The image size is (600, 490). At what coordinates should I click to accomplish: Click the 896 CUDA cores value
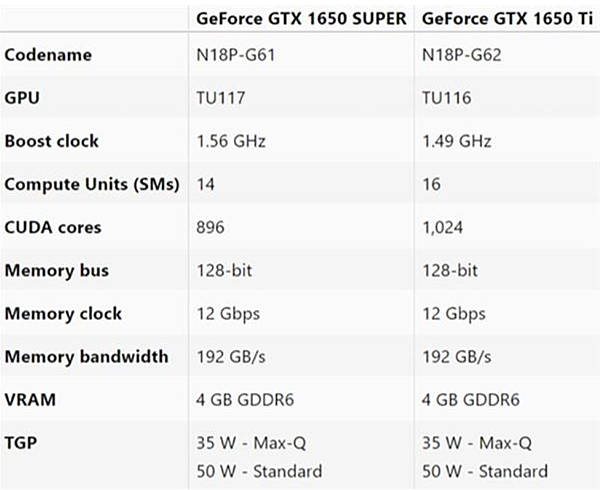[210, 227]
